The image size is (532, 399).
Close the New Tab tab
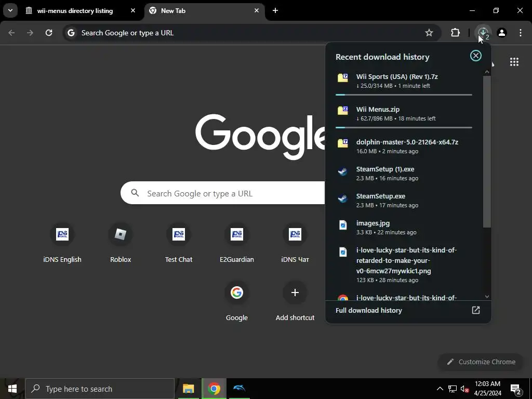(257, 10)
